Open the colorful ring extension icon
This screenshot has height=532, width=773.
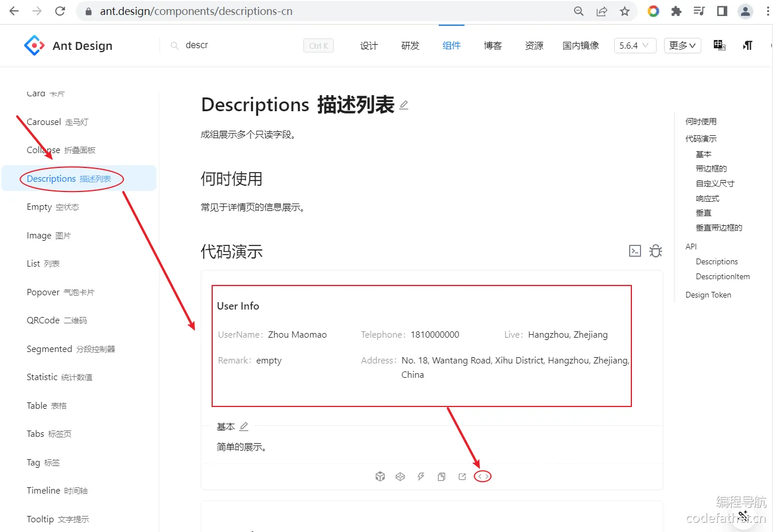(653, 11)
